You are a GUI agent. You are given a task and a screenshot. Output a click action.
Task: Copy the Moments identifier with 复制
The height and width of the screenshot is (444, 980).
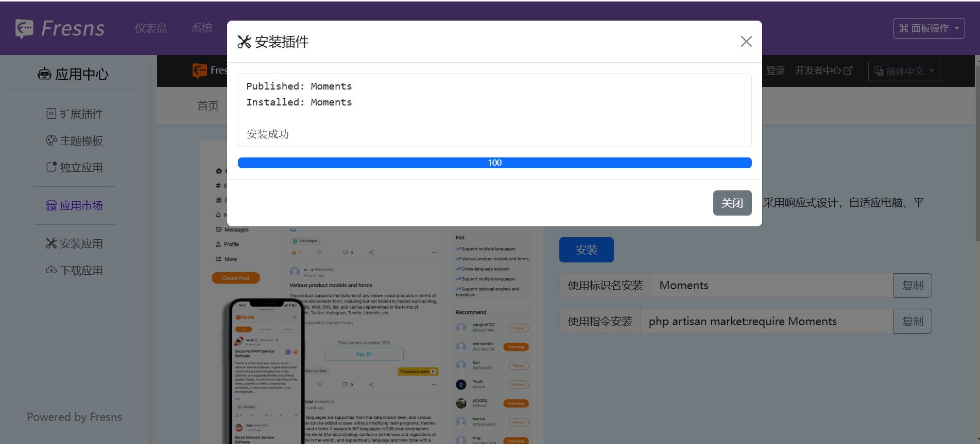(912, 285)
